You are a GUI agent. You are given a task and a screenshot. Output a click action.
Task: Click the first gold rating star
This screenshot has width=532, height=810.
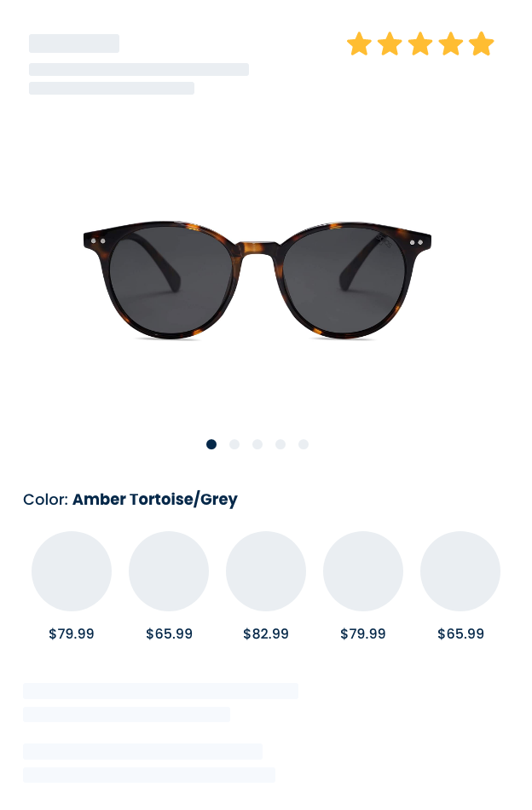click(359, 43)
